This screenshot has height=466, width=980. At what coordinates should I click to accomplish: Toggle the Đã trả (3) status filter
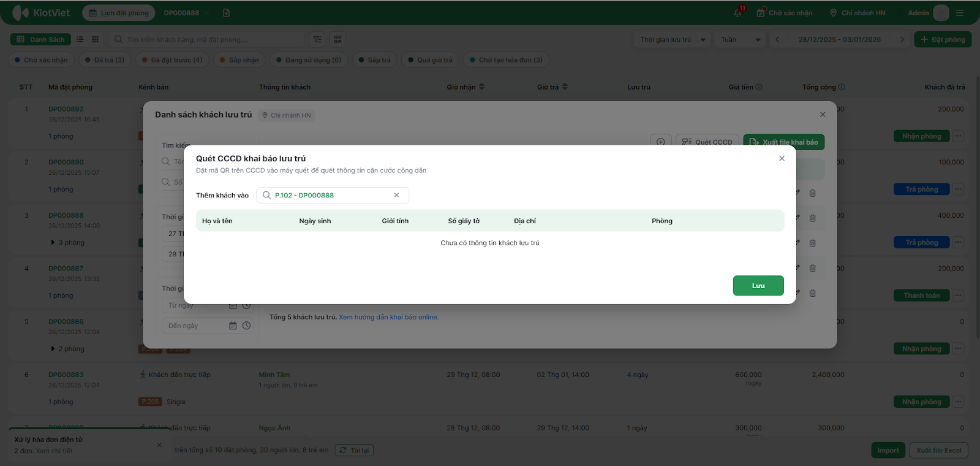click(105, 60)
